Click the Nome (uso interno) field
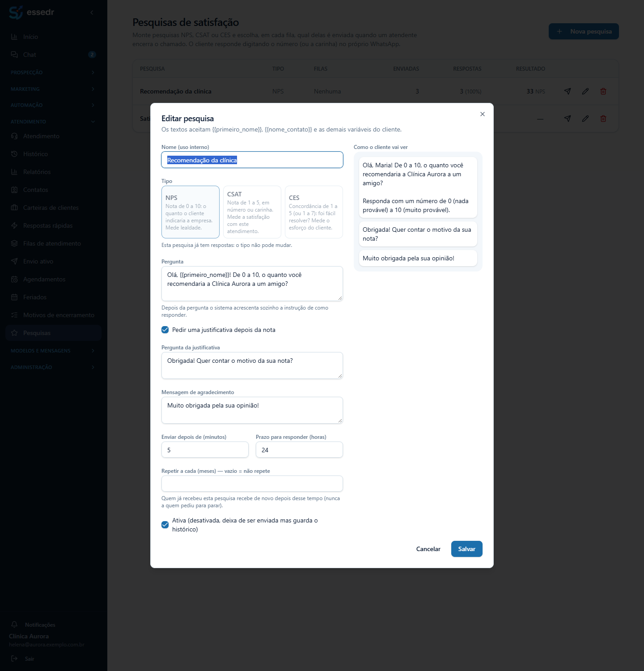This screenshot has width=644, height=671. point(252,160)
